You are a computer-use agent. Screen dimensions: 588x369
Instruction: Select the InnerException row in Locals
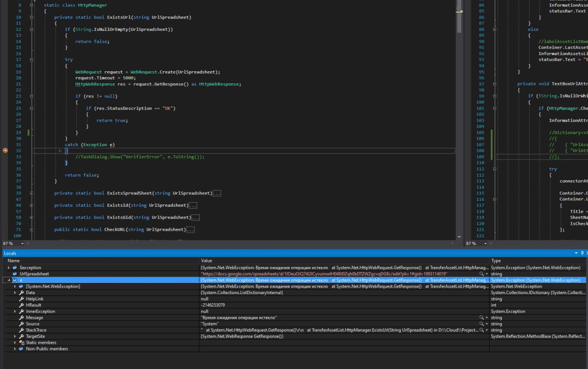40,311
